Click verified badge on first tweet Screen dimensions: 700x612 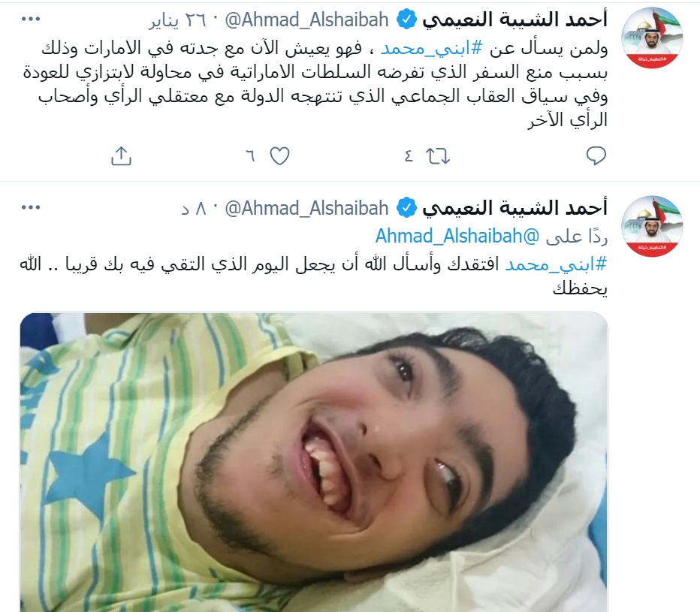click(x=406, y=20)
